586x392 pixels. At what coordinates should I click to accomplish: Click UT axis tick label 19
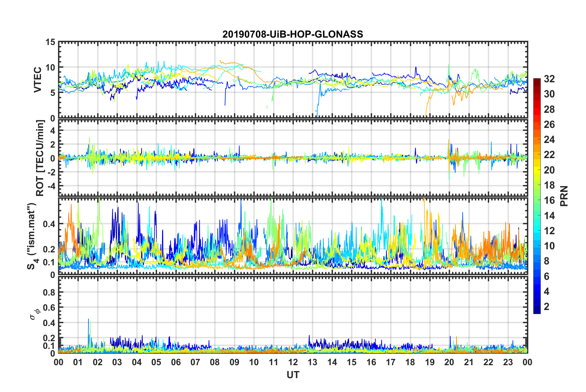point(430,362)
